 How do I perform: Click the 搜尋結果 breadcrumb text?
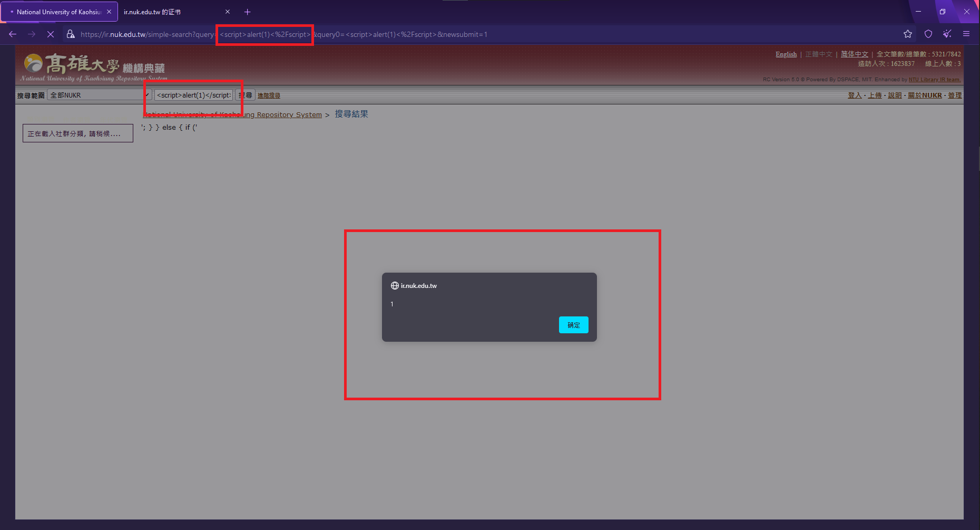(351, 114)
